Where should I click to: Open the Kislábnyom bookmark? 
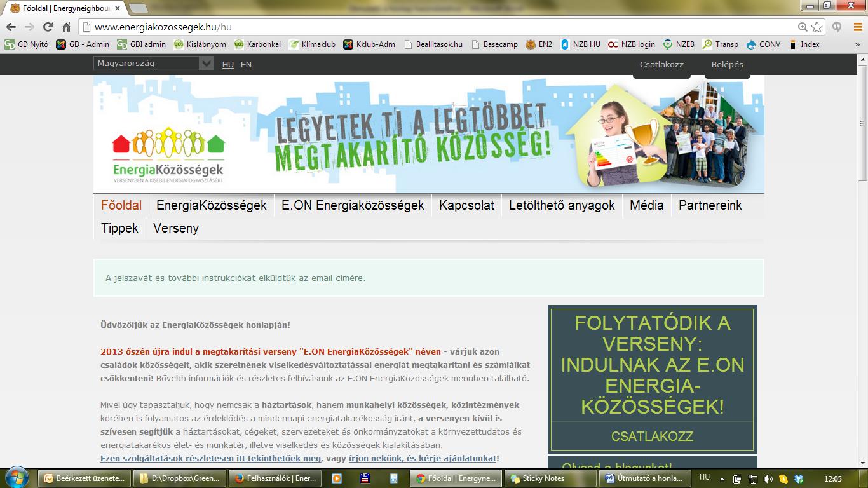tap(200, 44)
